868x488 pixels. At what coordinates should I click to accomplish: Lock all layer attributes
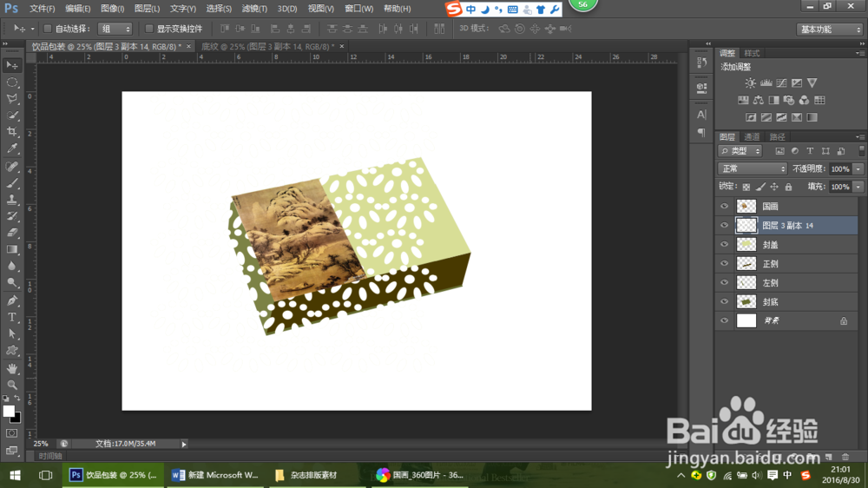tap(788, 188)
